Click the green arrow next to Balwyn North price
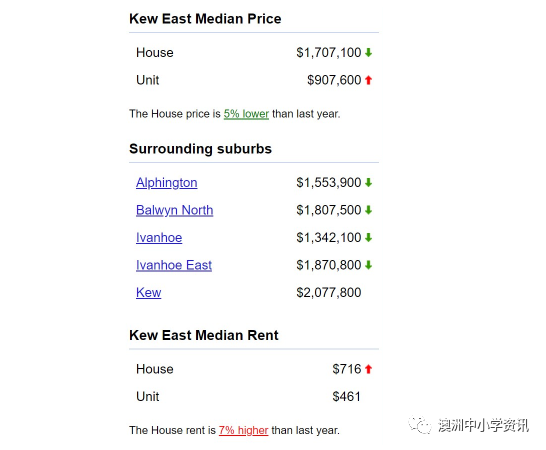Viewport: 546px width, 450px height. 368,210
